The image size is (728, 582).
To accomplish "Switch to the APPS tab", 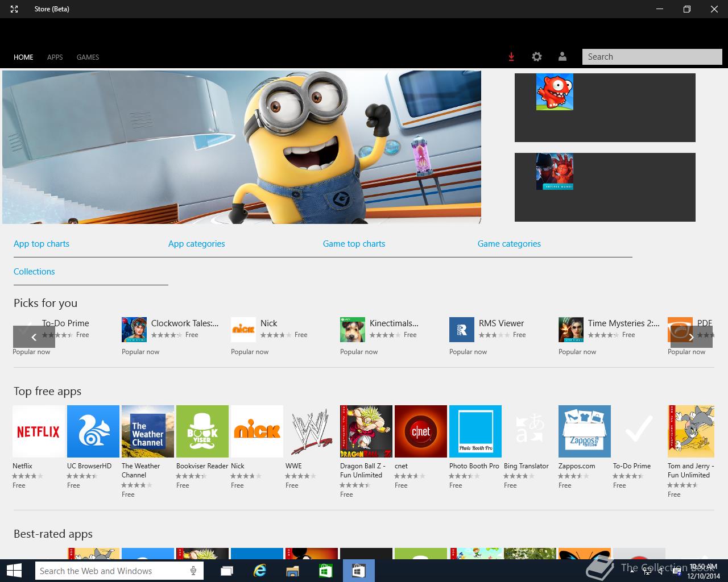I will pos(55,57).
